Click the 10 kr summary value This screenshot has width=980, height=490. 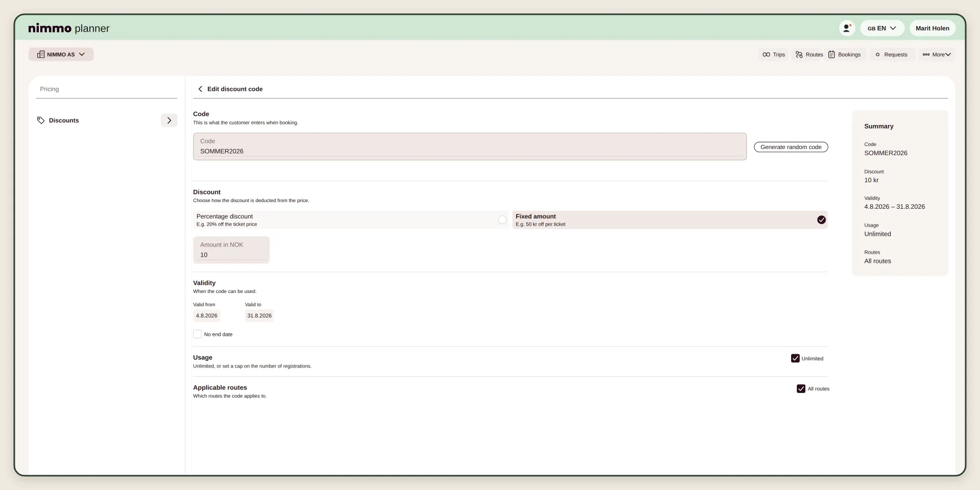click(871, 180)
